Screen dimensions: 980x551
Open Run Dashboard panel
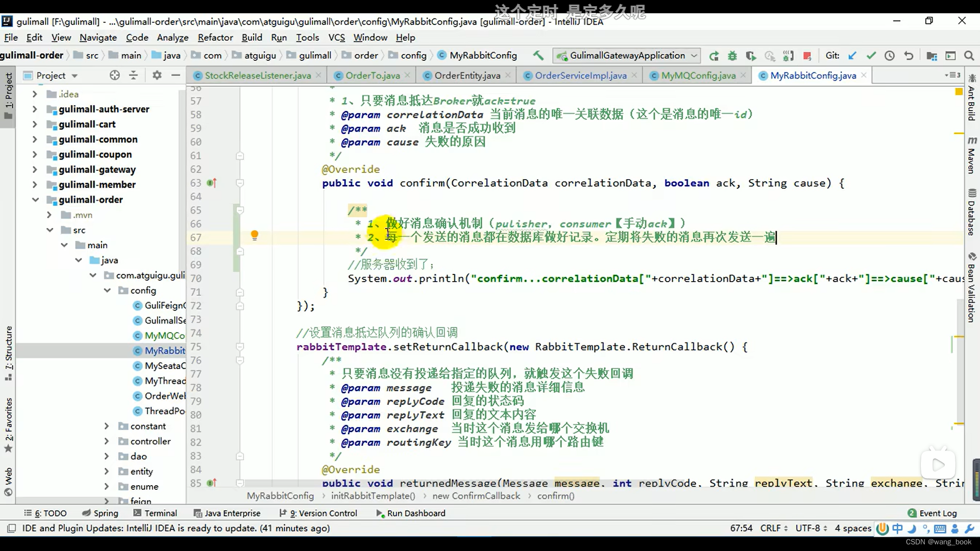[411, 513]
